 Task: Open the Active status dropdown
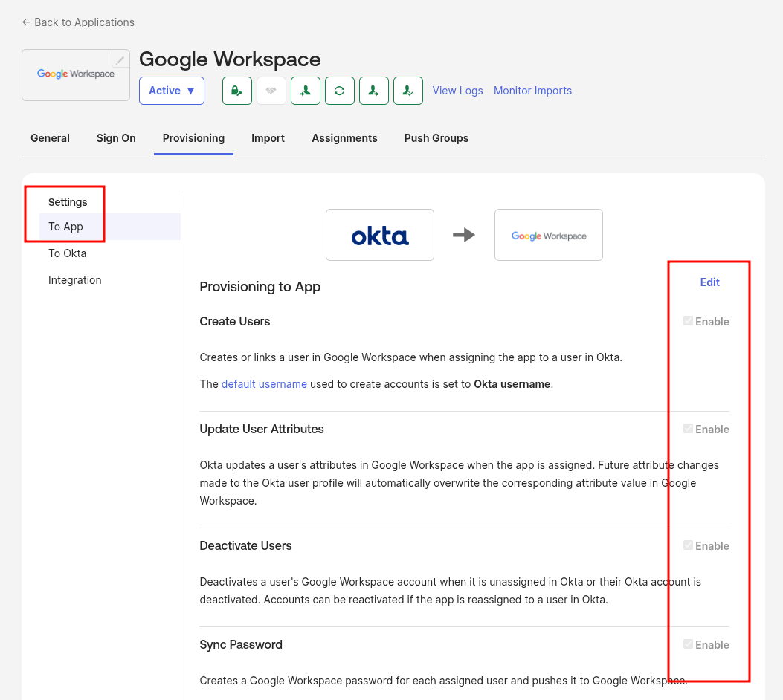tap(172, 91)
